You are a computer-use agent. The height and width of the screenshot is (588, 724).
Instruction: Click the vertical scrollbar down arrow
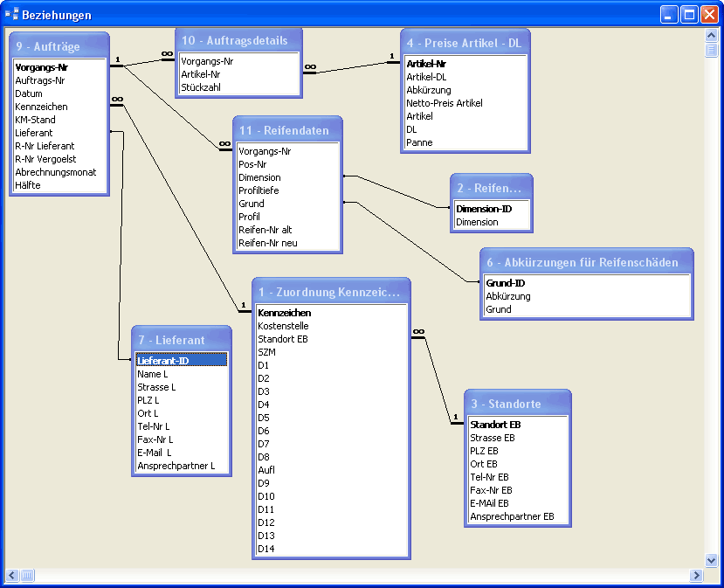(711, 560)
